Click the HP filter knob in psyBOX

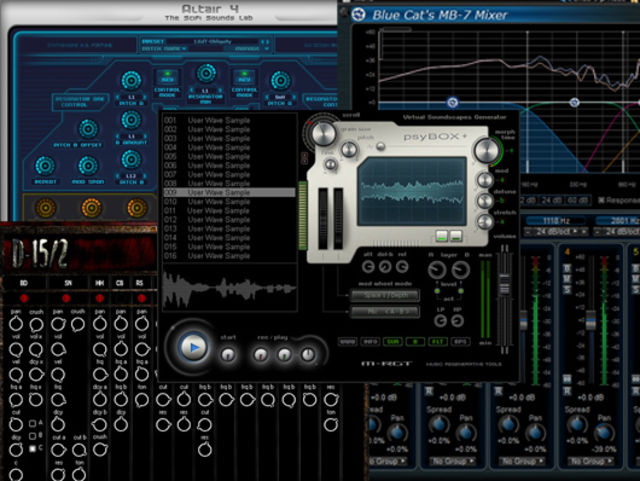(458, 321)
